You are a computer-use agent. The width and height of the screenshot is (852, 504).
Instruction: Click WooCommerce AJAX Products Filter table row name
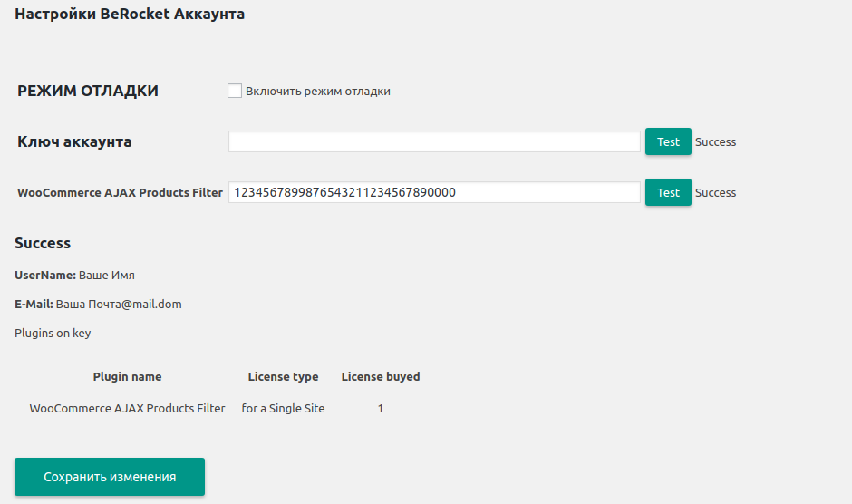127,409
